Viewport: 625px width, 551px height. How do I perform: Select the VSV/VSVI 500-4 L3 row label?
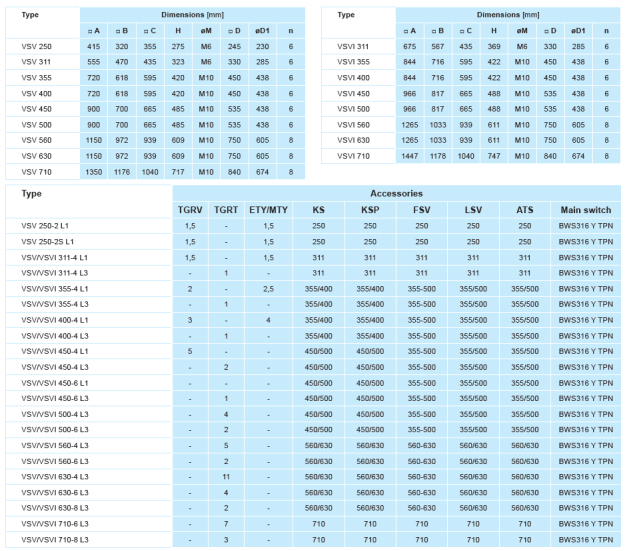pyautogui.click(x=55, y=414)
